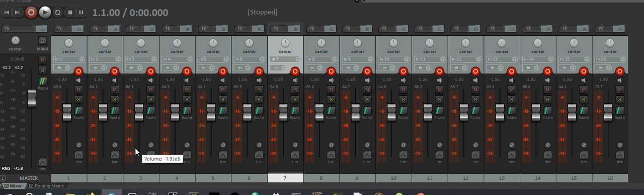Open track 13 Route icon
The image size is (644, 195).
point(512,110)
